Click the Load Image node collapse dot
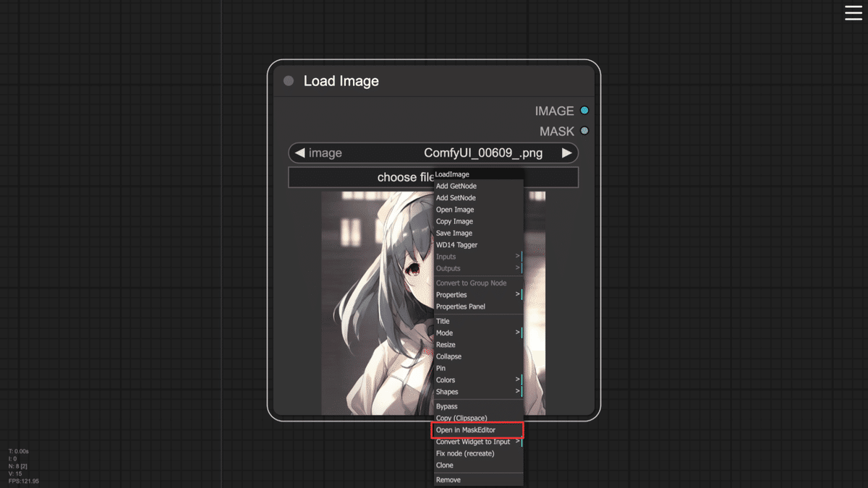868x488 pixels. point(289,81)
